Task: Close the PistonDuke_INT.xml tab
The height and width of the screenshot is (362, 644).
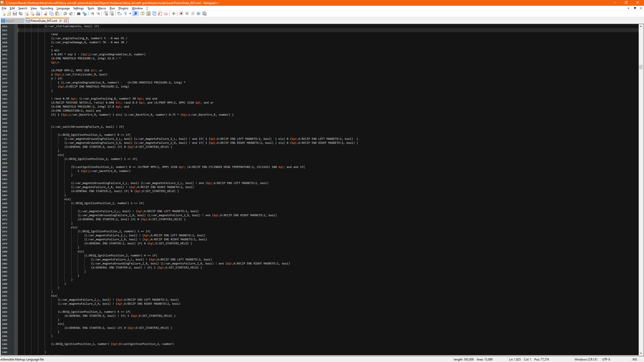Action: (65, 21)
